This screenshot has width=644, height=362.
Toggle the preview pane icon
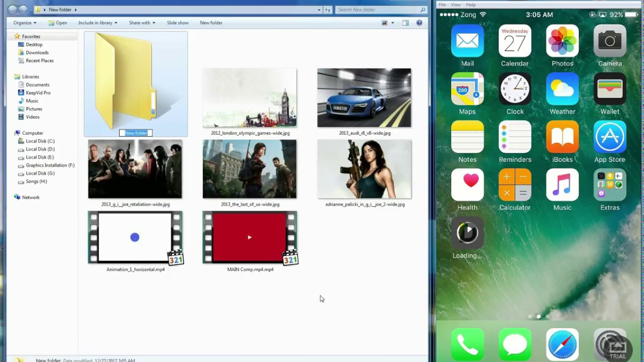click(x=407, y=23)
